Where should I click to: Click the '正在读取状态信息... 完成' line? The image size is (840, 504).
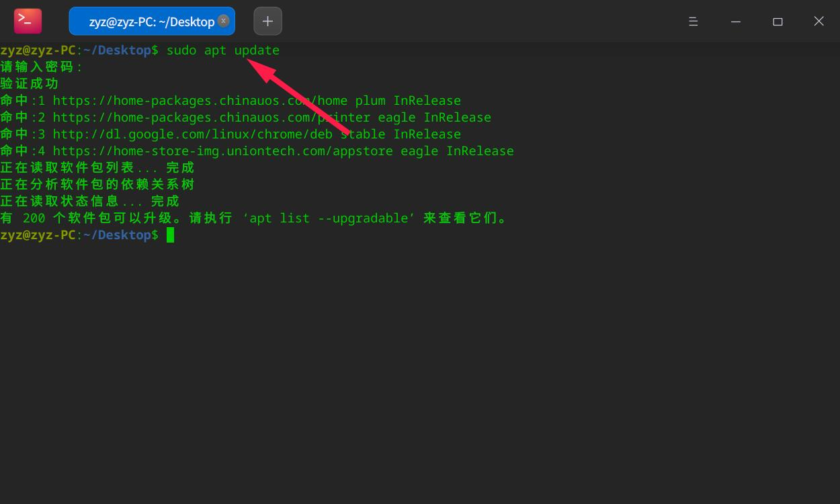pos(90,202)
